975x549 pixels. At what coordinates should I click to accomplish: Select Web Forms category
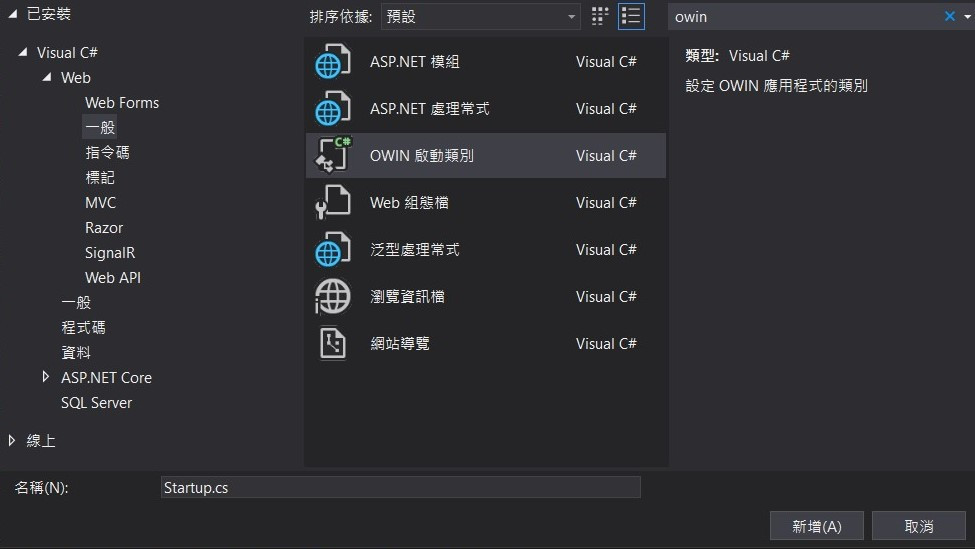pyautogui.click(x=122, y=103)
